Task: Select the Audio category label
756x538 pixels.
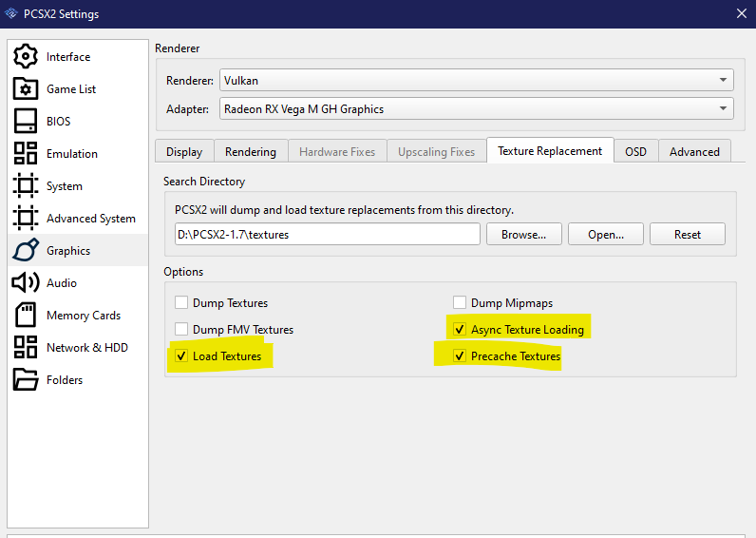Action: (62, 283)
